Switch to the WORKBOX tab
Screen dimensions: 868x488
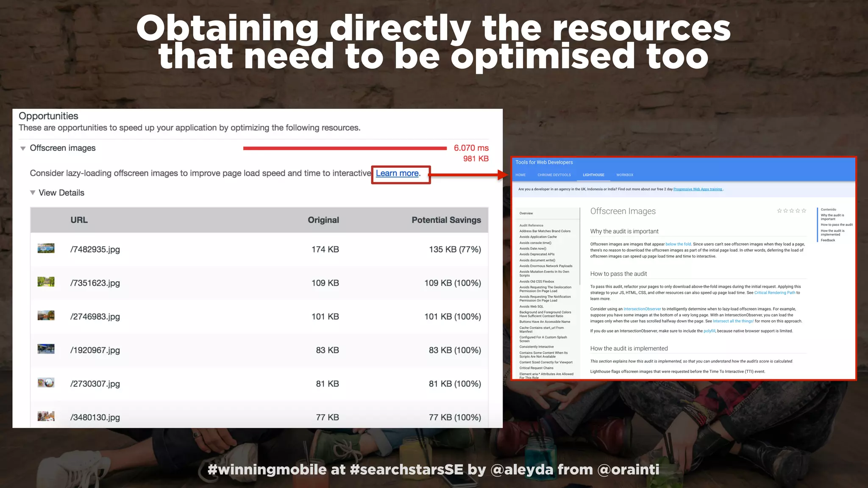(x=625, y=175)
